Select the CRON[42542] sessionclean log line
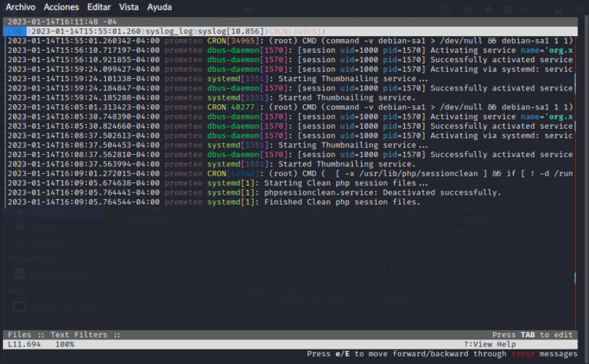 291,174
